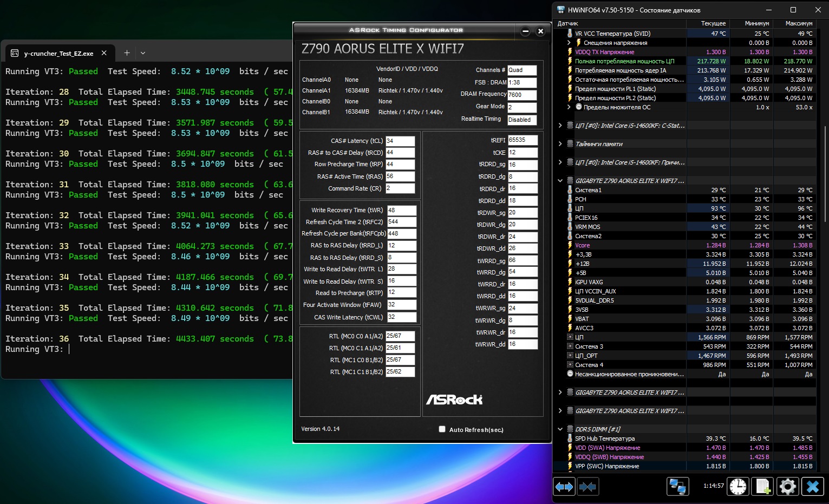Click the Refresh Cycle Time 2 (tRFC2) field

tap(402, 222)
